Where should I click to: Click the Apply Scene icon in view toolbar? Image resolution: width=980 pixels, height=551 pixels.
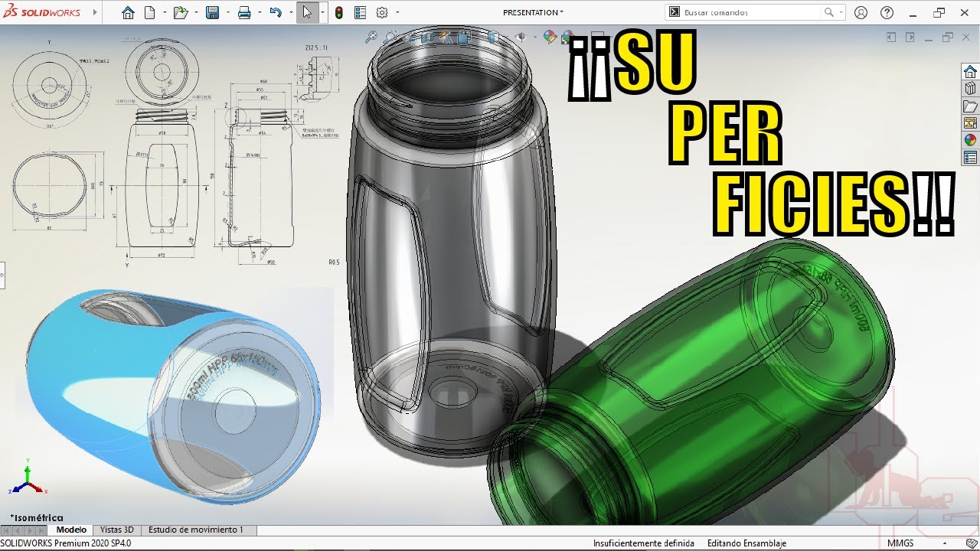tap(567, 36)
